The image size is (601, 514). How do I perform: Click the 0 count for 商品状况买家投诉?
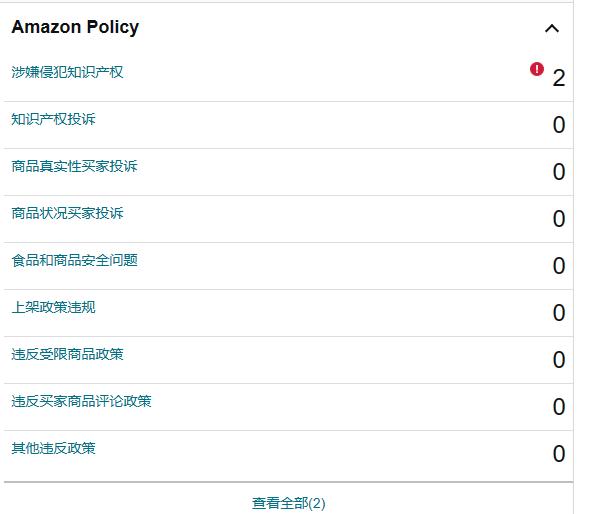[x=558, y=219]
